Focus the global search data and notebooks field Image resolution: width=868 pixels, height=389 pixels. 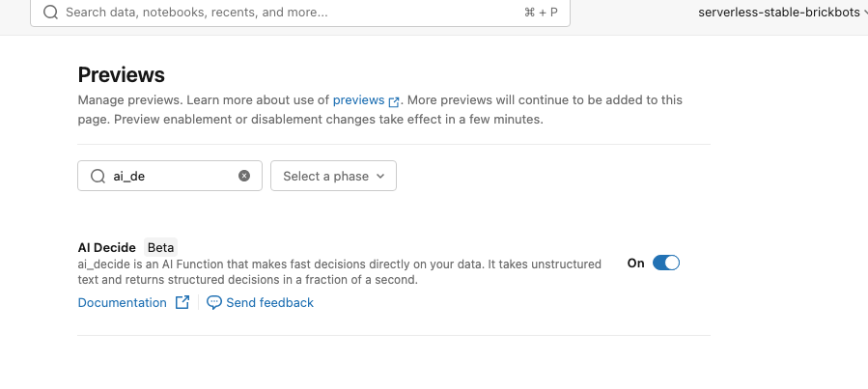(300, 13)
